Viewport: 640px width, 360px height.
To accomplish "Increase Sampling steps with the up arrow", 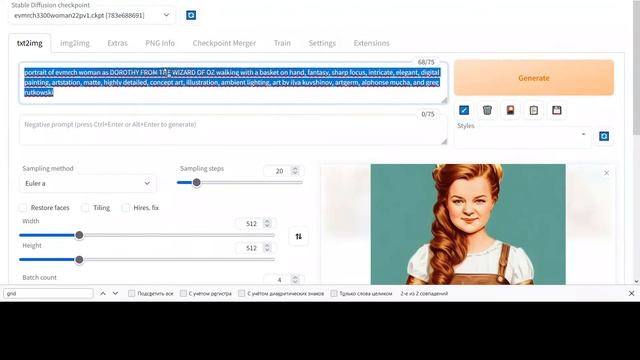I will 295,168.
